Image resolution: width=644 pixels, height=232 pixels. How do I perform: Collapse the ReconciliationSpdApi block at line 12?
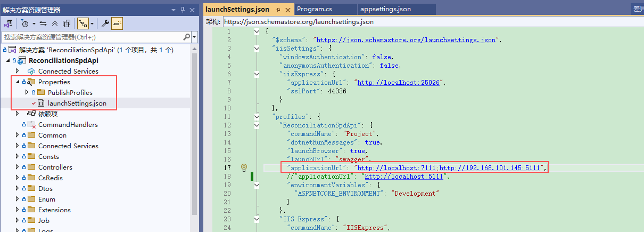coord(257,125)
